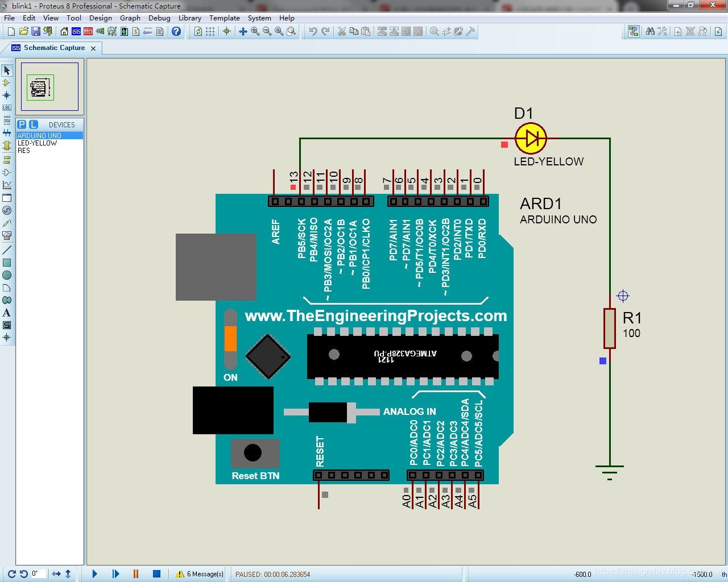Toggle grid display icon

(x=210, y=31)
